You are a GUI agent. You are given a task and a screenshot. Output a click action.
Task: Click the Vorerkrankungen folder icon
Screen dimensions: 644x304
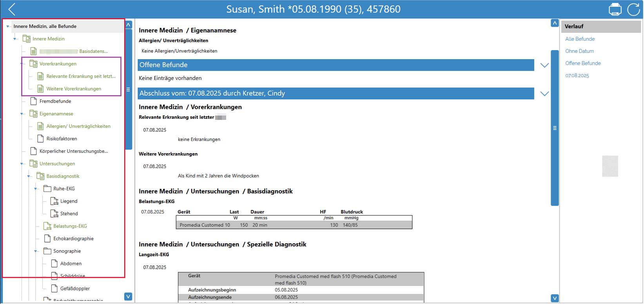[34, 64]
